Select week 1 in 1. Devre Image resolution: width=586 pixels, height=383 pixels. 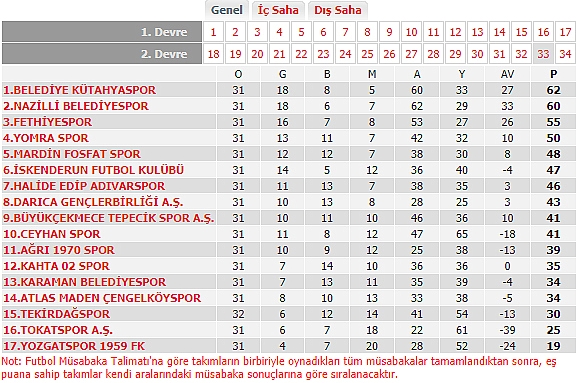[x=213, y=32]
